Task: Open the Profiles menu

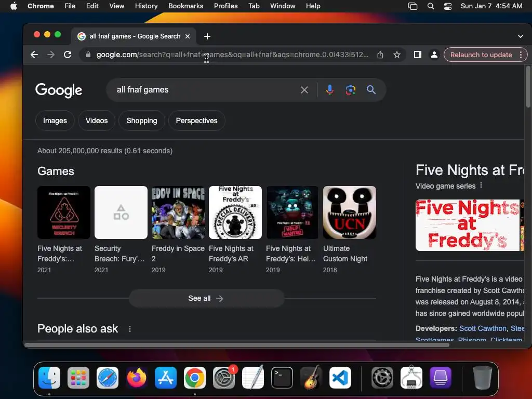Action: click(x=225, y=6)
